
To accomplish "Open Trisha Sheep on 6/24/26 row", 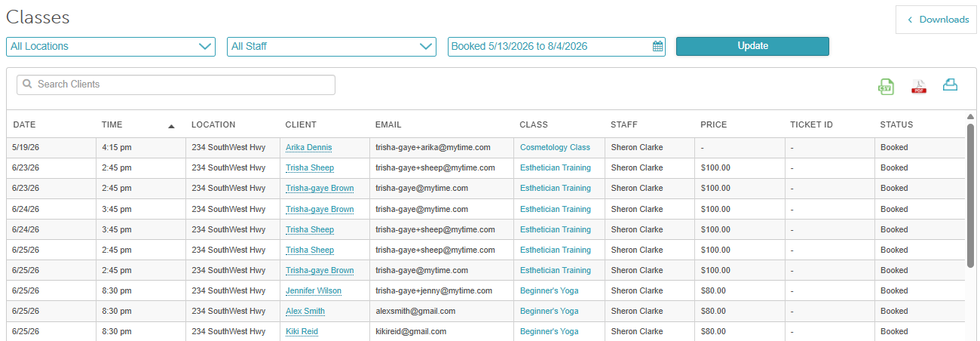I will point(310,230).
